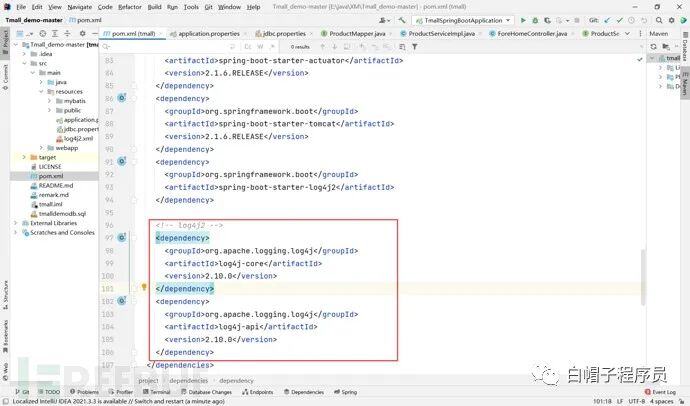Click the Git update project arrow icon
Image resolution: width=690 pixels, height=406 pixels.
pos(608,20)
